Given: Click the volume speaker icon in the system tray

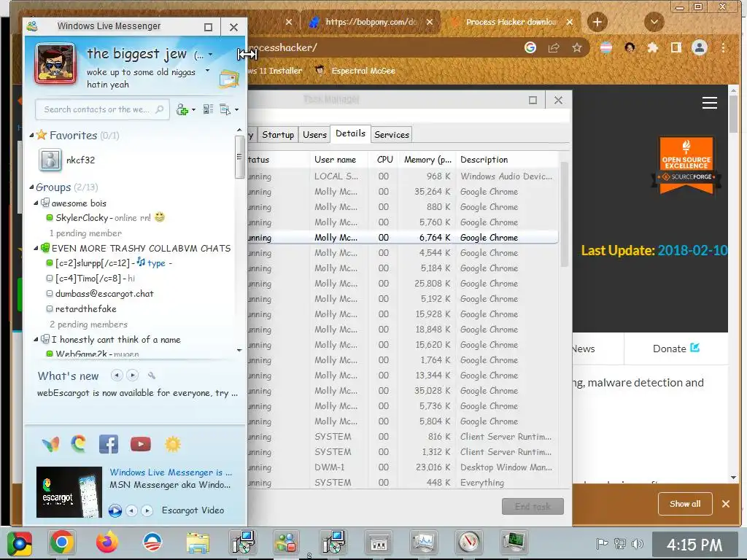Looking at the screenshot, I should point(637,543).
